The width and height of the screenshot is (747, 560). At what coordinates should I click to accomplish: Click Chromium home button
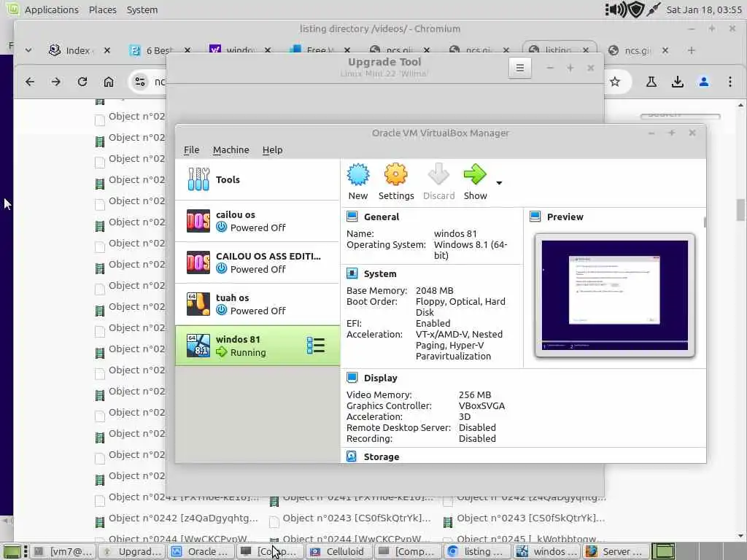click(x=109, y=82)
